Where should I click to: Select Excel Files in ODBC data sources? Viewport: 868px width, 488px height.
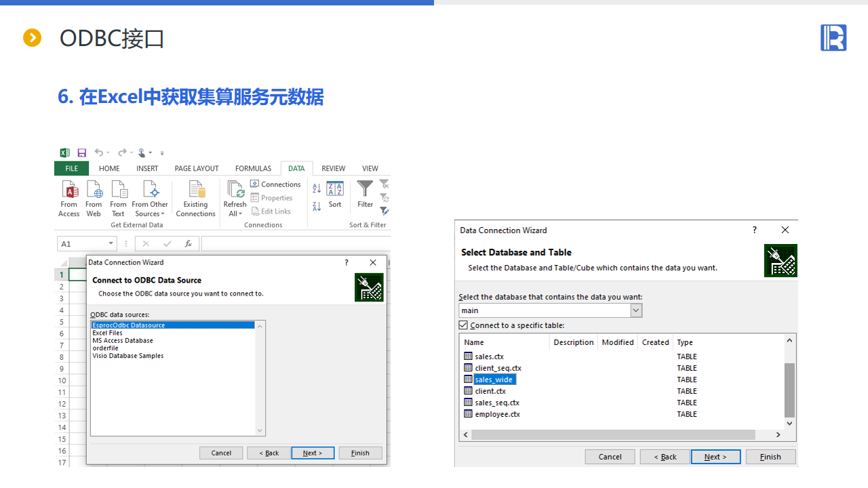tap(108, 333)
